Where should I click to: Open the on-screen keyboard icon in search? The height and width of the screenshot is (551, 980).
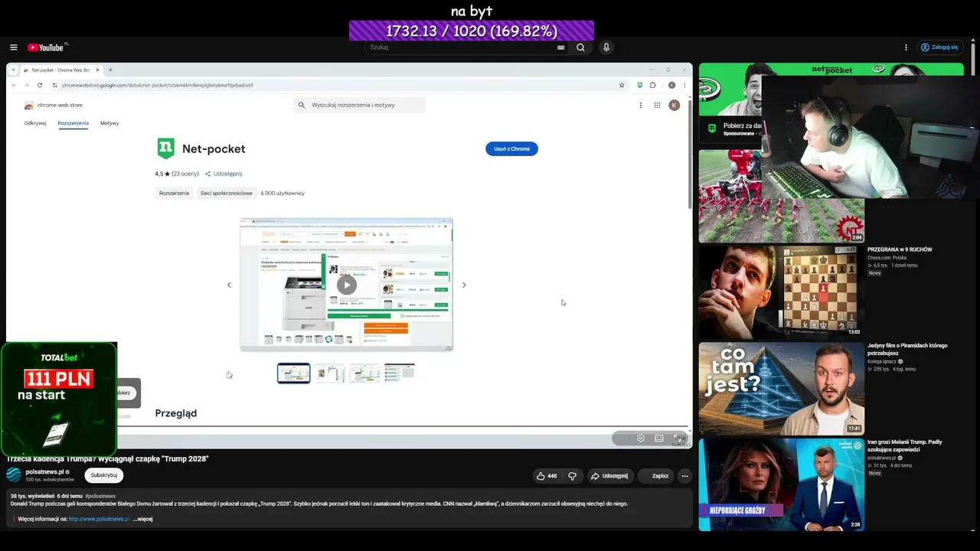pyautogui.click(x=561, y=47)
